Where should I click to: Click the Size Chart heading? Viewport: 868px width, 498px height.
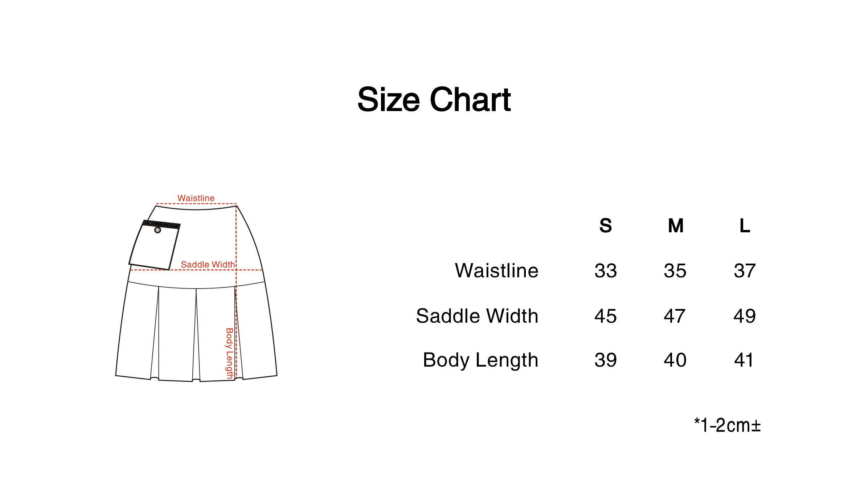coord(434,100)
